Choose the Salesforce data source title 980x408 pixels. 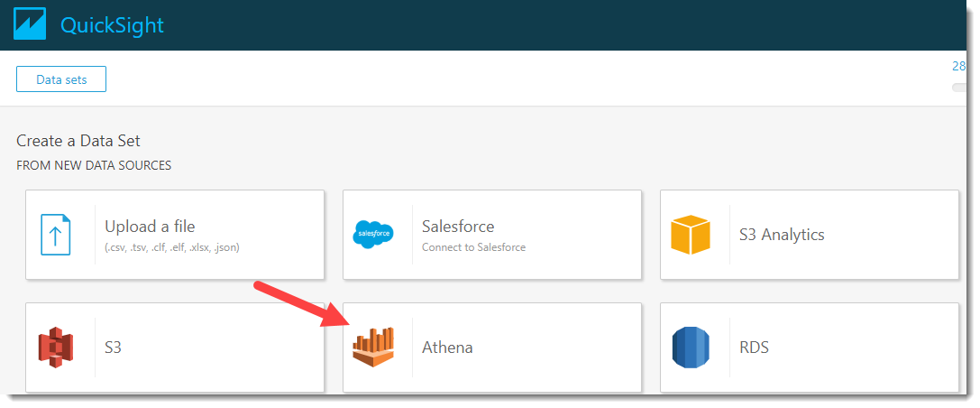pyautogui.click(x=458, y=227)
